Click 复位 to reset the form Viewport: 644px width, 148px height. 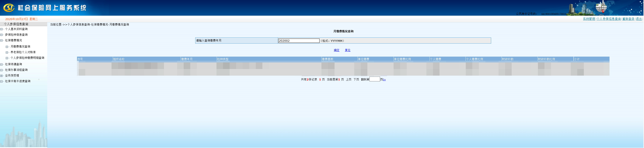[x=347, y=50]
